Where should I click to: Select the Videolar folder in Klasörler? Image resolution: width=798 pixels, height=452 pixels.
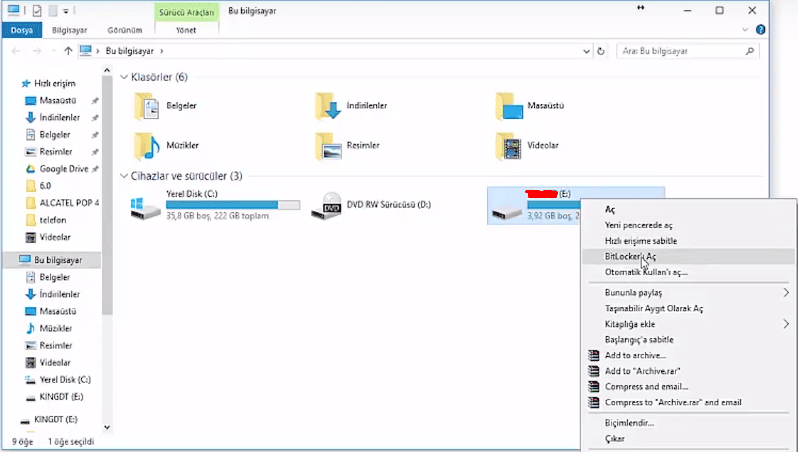click(510, 146)
